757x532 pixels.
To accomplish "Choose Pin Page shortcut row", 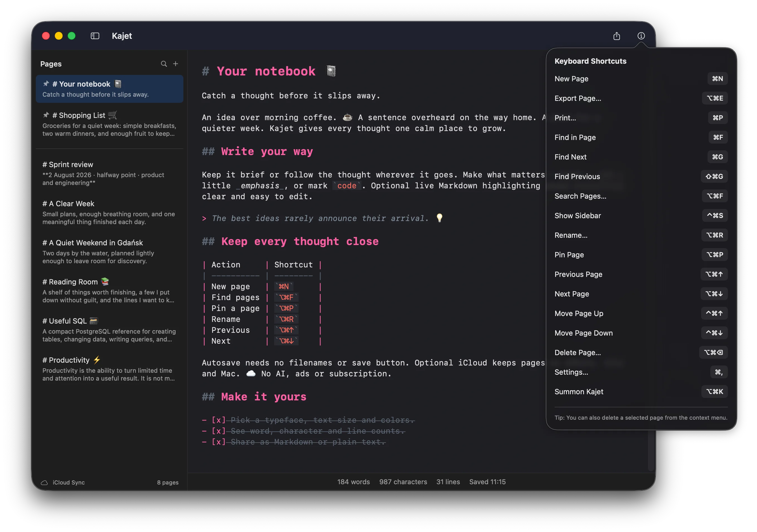I will point(641,255).
